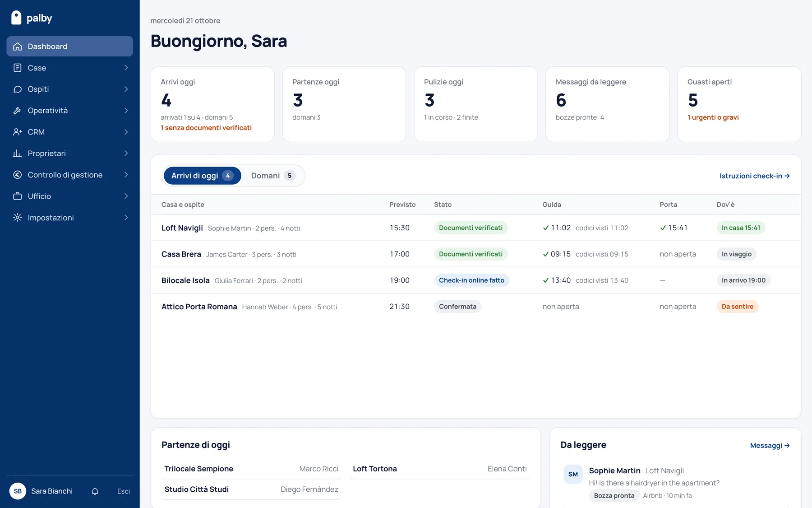Open the Messaggi link
812x508 pixels.
point(770,446)
